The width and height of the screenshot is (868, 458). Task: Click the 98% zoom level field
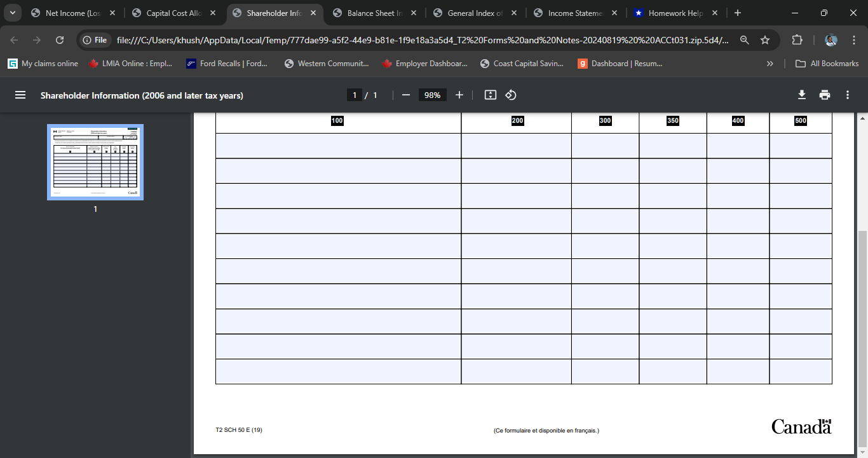(x=433, y=95)
